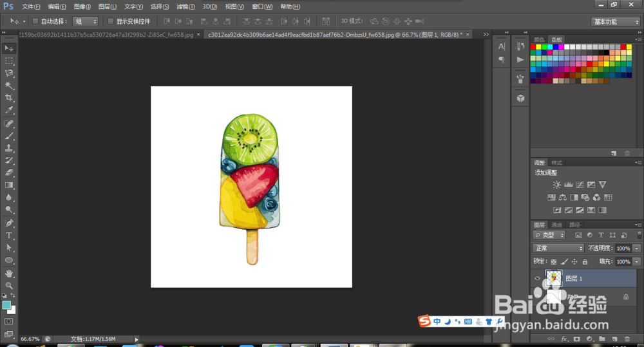The width and height of the screenshot is (644, 347).
Task: Select the Dodge tool
Action: coord(8,210)
